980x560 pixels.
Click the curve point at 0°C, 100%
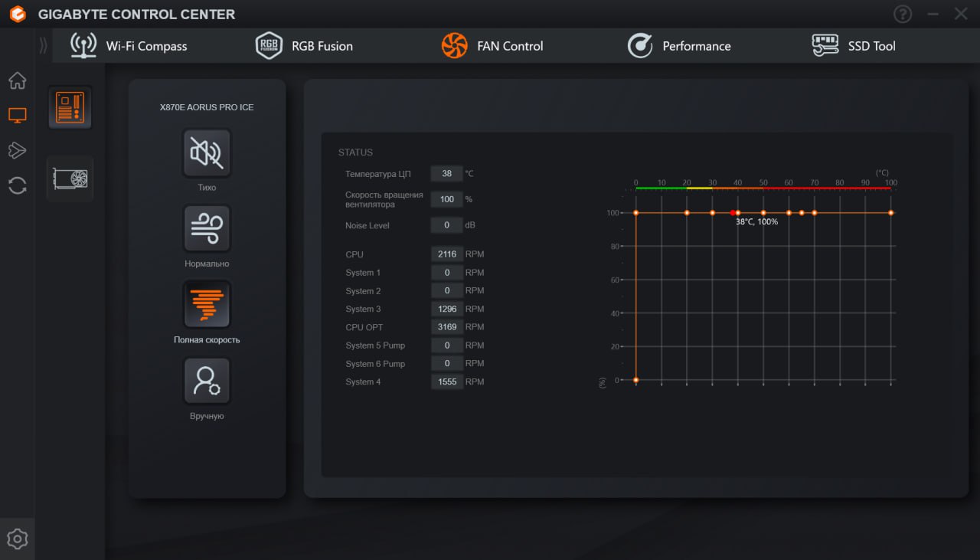[635, 213]
